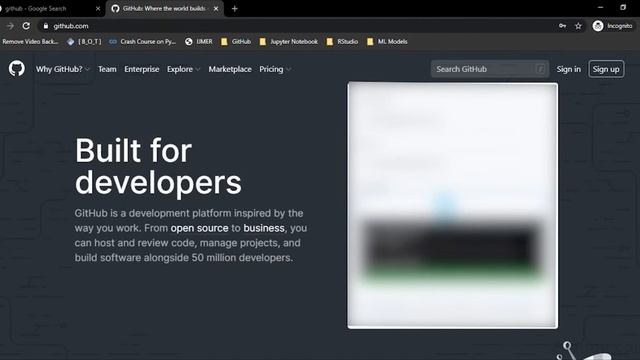Viewport: 640px width, 360px height.
Task: Open the UMER bookmark
Action: click(x=199, y=41)
